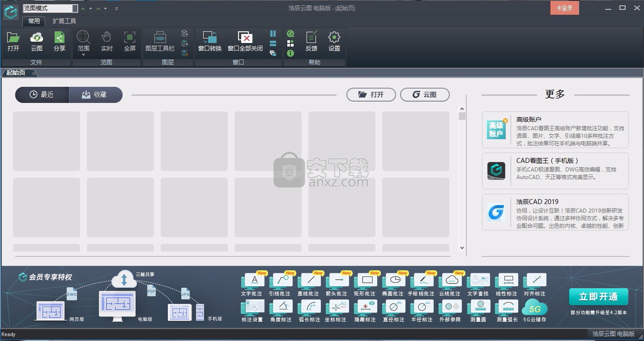Show the 收藏 favorites tab
The image size is (644, 341).
point(95,94)
